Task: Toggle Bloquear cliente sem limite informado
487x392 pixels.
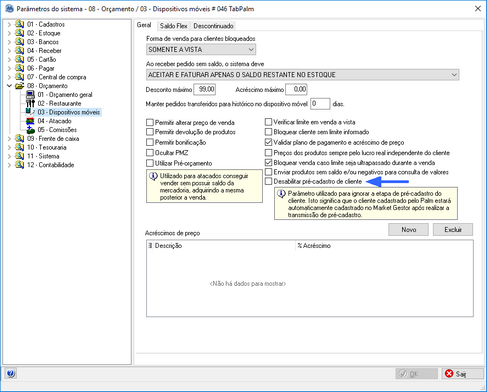Action: tap(268, 132)
